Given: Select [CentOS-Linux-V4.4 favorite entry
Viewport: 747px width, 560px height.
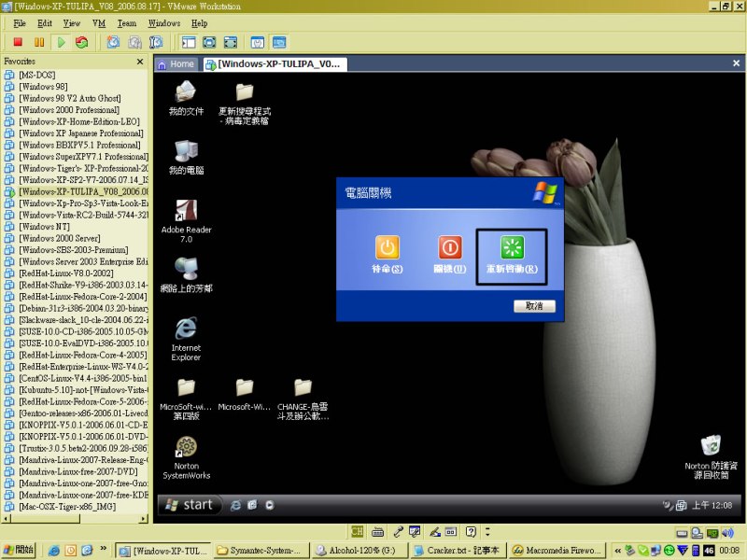Looking at the screenshot, I should [83, 379].
